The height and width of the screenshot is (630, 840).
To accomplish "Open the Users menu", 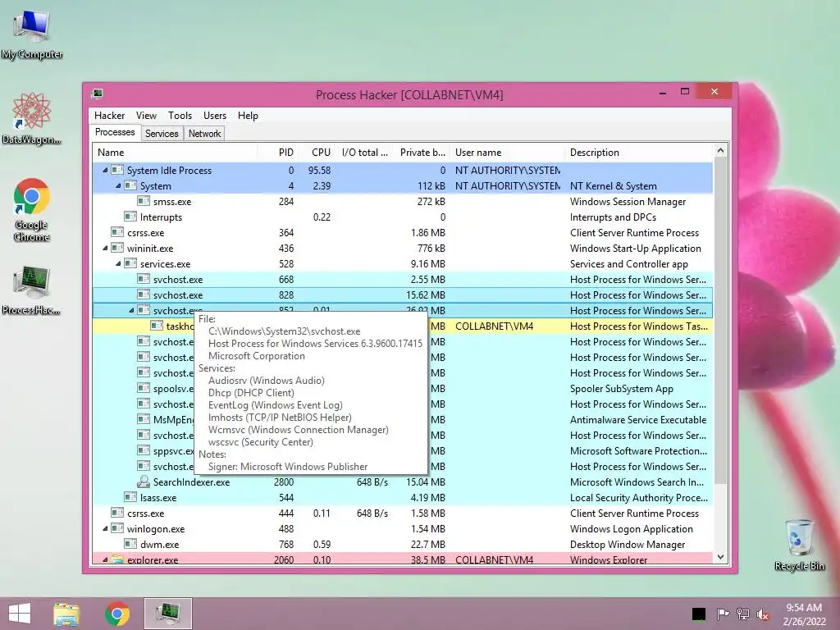I will coord(215,116).
